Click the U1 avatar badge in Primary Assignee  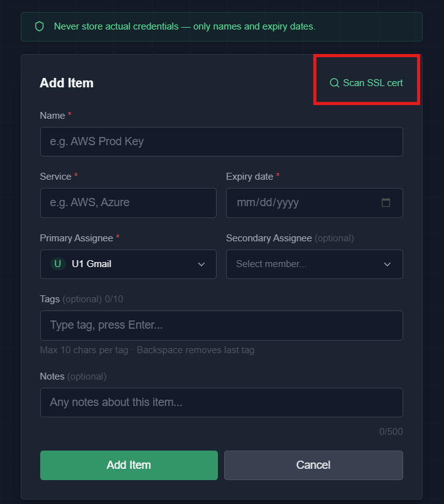point(57,264)
